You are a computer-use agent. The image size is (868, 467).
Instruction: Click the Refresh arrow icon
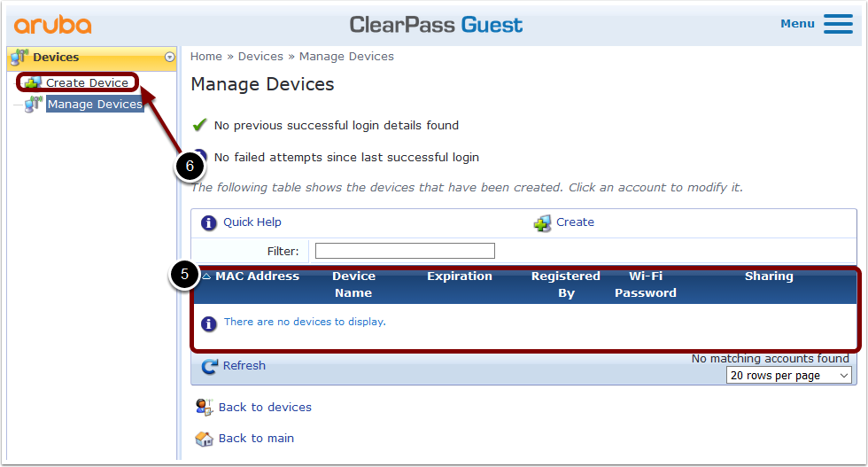[x=209, y=366]
